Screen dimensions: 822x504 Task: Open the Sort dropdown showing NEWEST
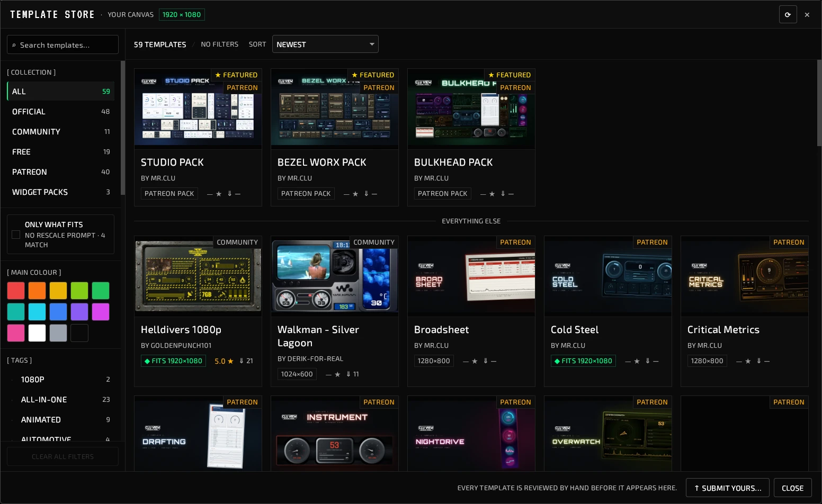[x=325, y=44]
